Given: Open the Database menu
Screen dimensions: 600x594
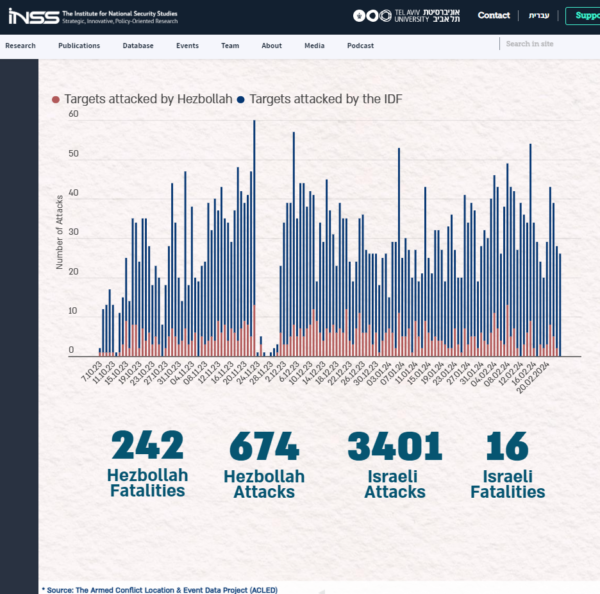Looking at the screenshot, I should [138, 46].
